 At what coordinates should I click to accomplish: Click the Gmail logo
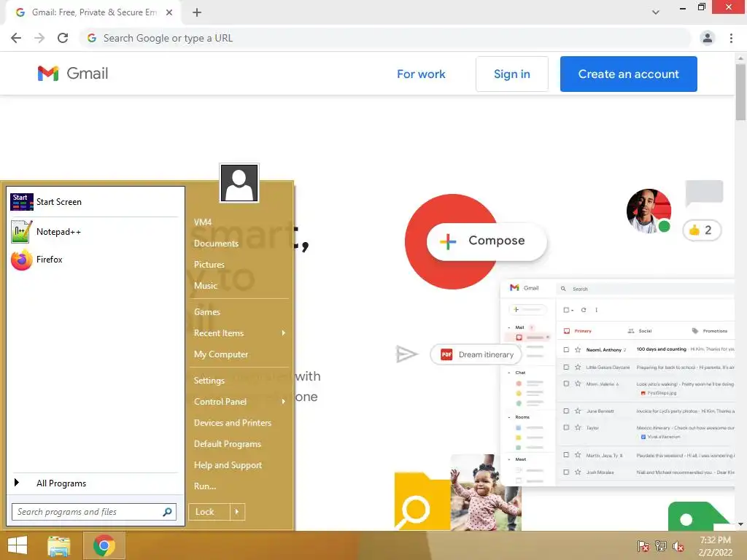point(73,74)
